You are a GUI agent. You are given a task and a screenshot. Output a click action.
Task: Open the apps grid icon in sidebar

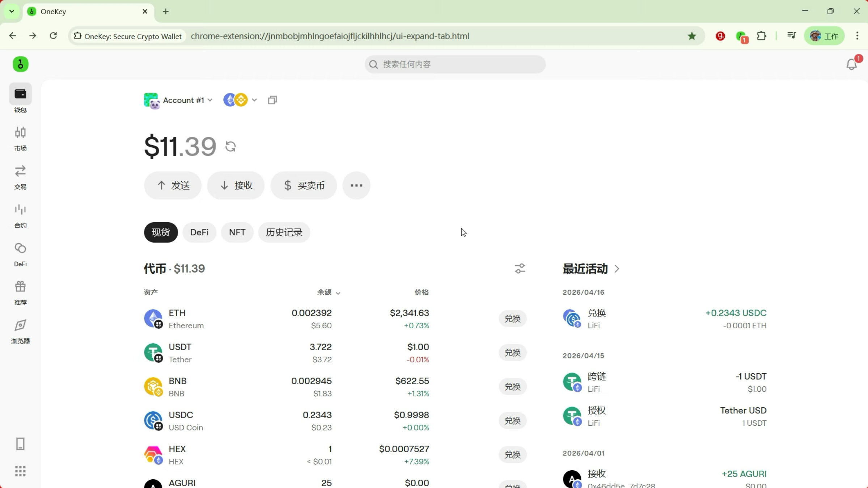pyautogui.click(x=20, y=471)
